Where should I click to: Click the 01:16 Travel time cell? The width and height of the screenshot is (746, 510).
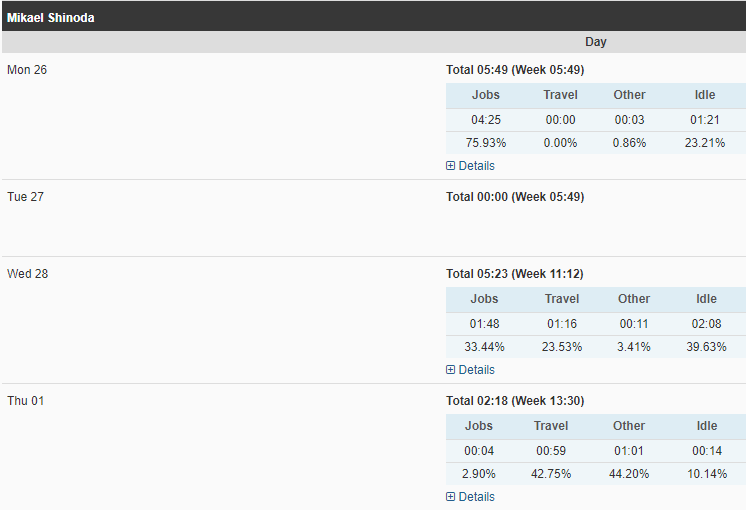click(562, 324)
